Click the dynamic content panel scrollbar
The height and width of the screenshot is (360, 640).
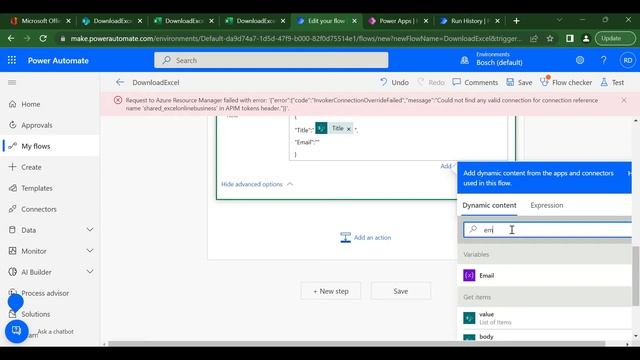point(636,276)
